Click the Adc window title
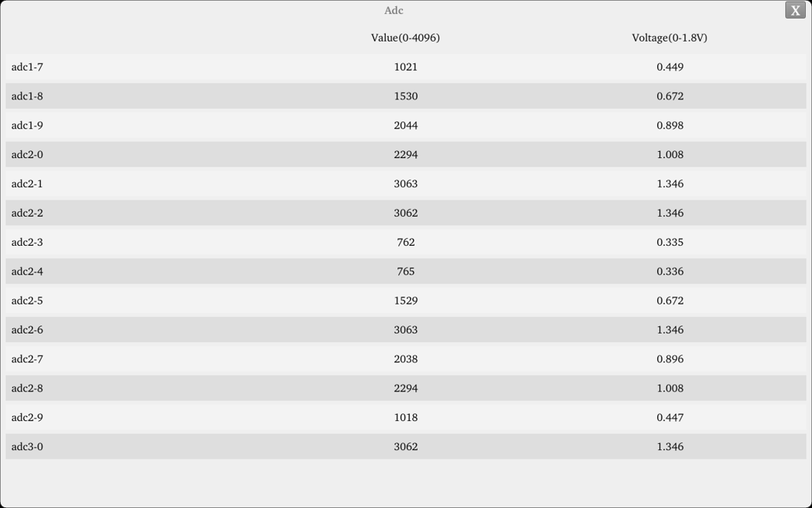Viewport: 812px width, 508px height. coord(393,10)
